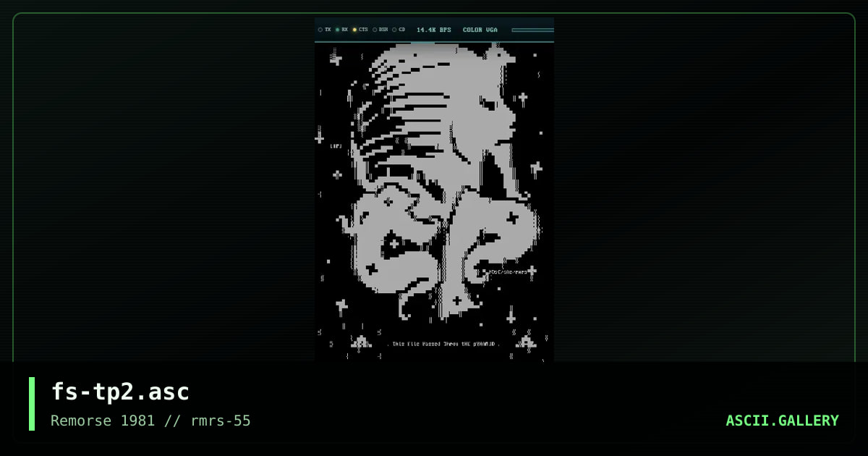Click the TX indicator light
868x456 pixels.
click(320, 30)
